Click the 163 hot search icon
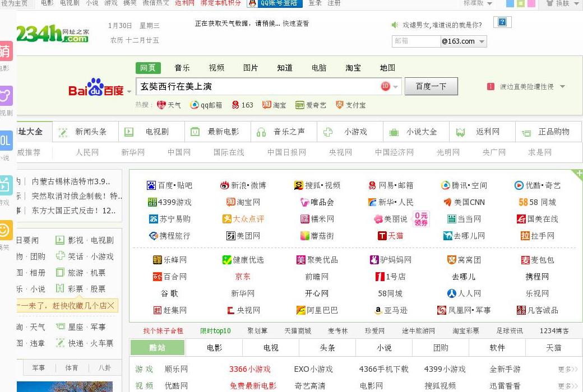This screenshot has width=583, height=392. point(235,105)
